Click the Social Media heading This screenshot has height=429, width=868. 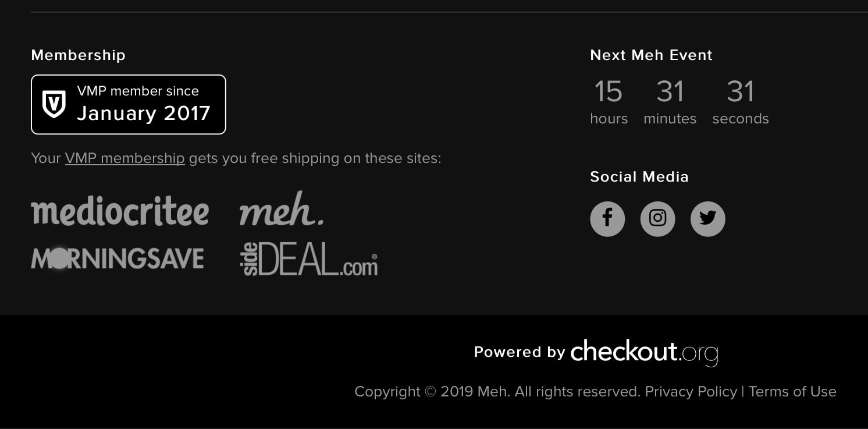click(639, 177)
